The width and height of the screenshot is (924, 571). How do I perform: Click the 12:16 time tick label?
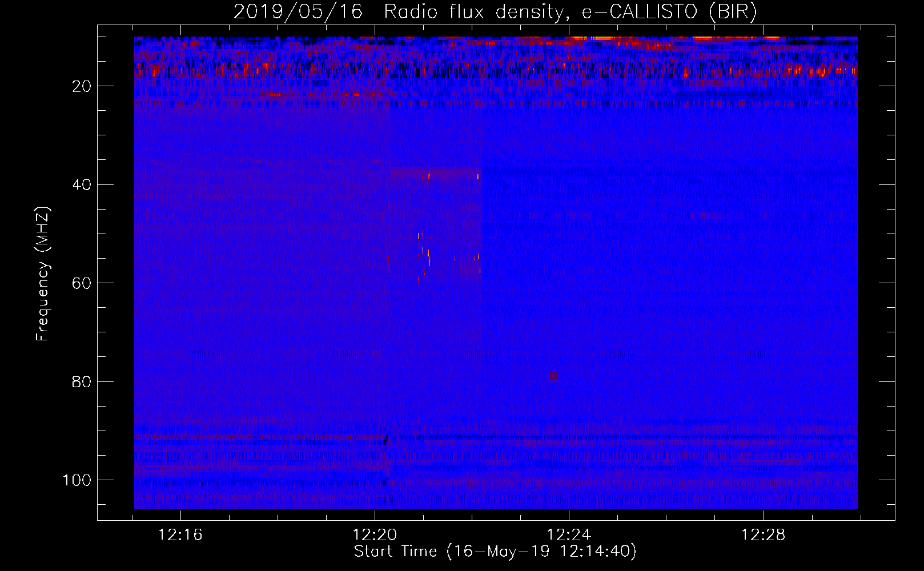point(180,535)
